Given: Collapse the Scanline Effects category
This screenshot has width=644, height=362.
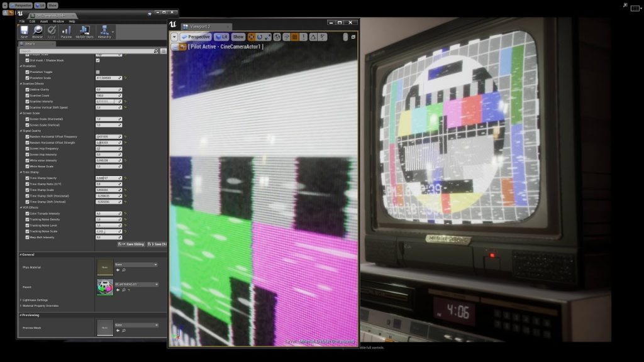Looking at the screenshot, I should pos(21,84).
